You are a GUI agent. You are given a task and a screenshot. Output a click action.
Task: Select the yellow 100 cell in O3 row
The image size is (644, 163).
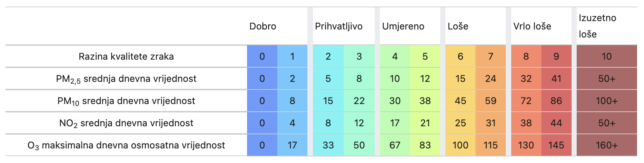[x=460, y=145]
